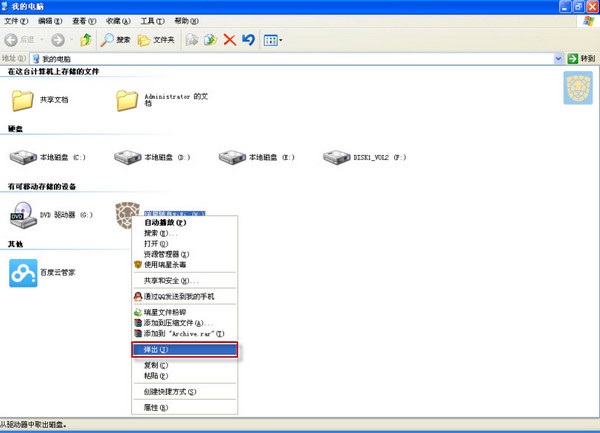Open the Search (搜索) toolbar button
This screenshot has width=600, height=433.
point(116,40)
